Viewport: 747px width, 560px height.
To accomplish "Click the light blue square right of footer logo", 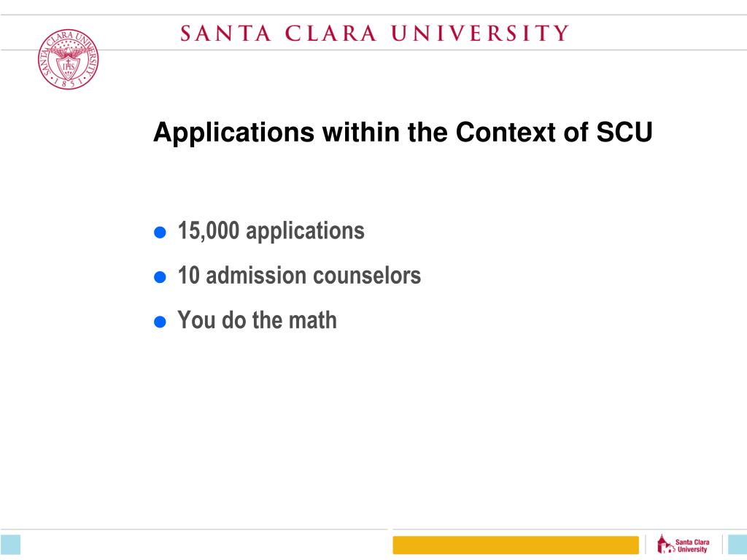I will (x=738, y=544).
